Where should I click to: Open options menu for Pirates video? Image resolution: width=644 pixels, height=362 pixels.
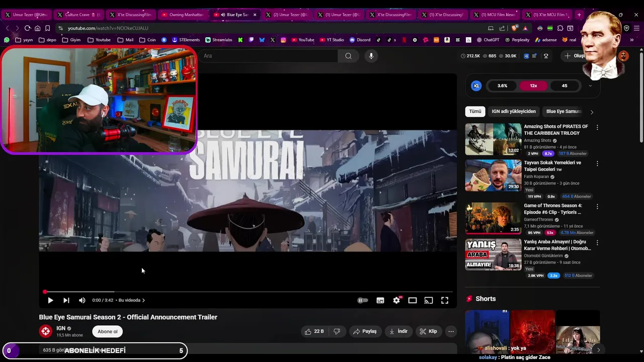(x=597, y=128)
